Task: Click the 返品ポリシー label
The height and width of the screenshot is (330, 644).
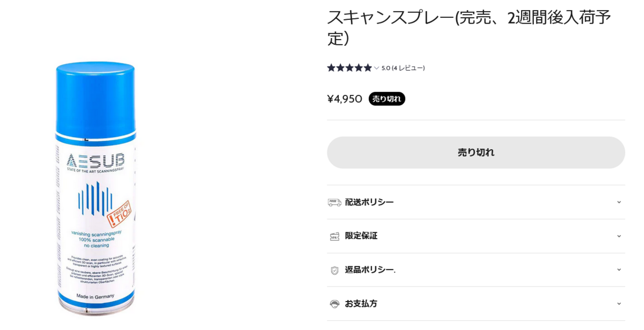Action: tap(370, 270)
